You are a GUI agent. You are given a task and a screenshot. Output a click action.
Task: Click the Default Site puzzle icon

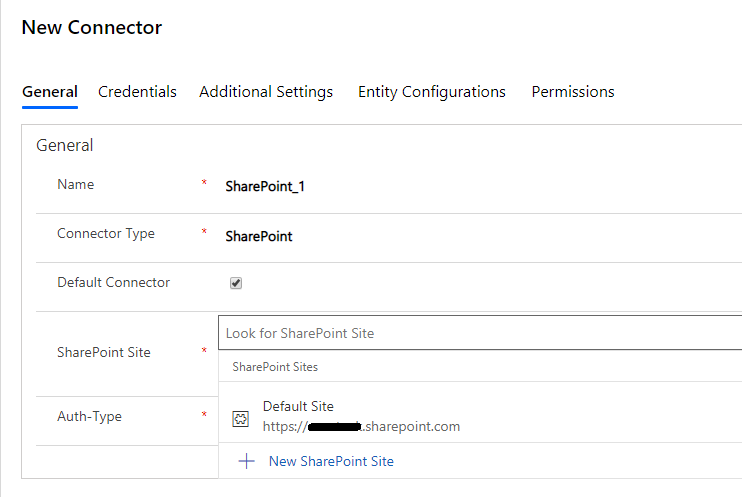(x=240, y=418)
